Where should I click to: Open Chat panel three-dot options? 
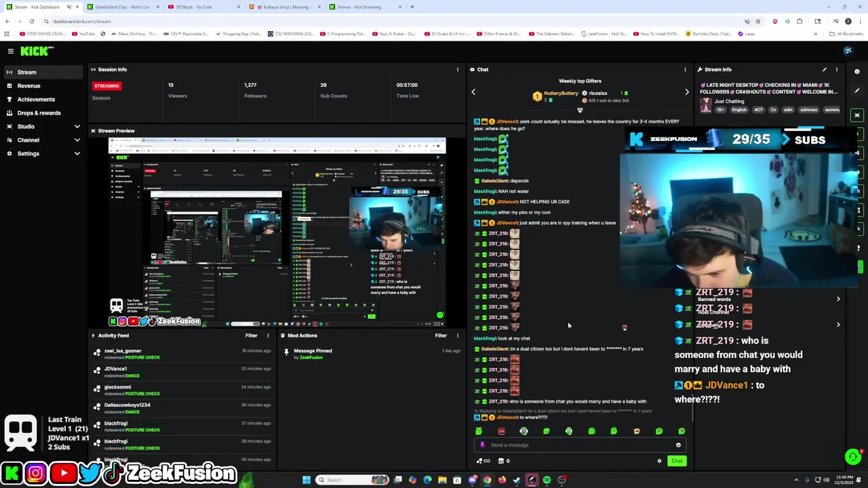[685, 69]
